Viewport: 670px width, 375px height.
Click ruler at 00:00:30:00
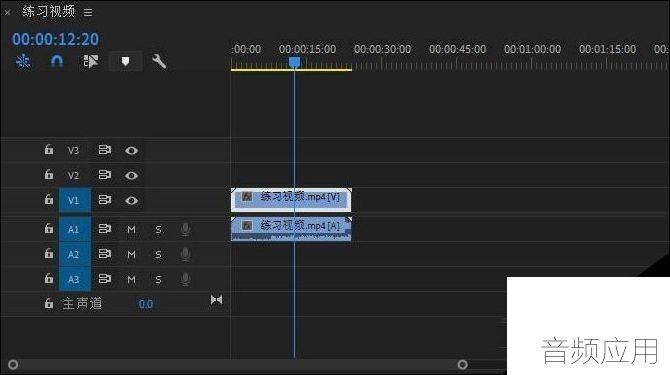coord(382,50)
